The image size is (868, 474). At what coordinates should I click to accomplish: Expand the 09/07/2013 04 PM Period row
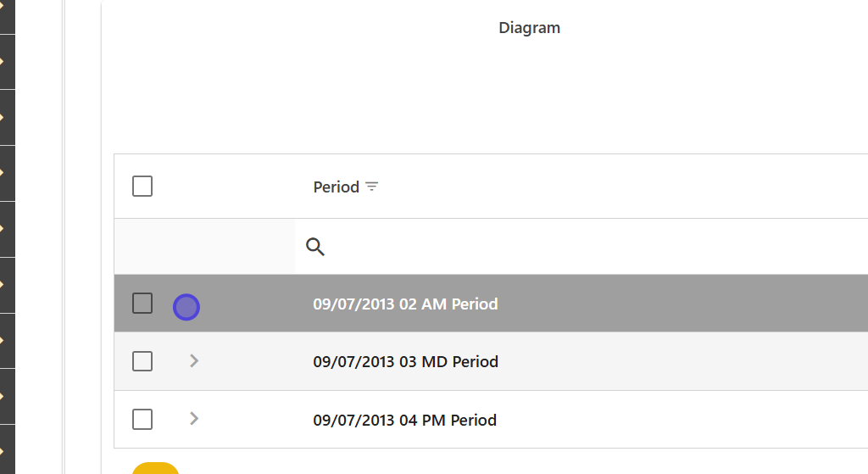click(x=194, y=418)
